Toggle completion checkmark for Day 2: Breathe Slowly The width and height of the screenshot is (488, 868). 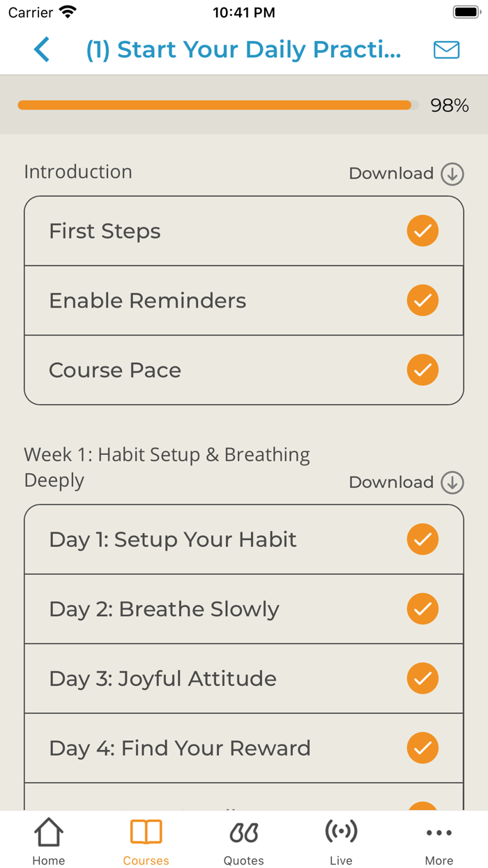pos(422,608)
